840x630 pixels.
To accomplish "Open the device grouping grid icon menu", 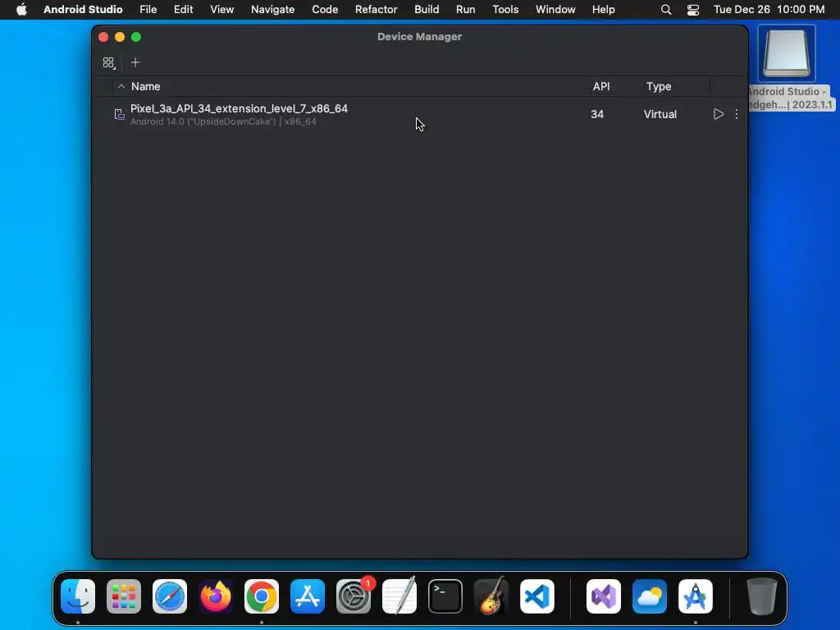I will pos(109,62).
